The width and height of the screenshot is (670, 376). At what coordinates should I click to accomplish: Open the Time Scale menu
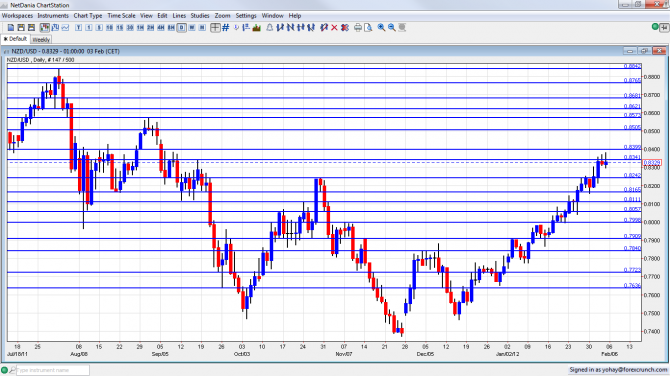pyautogui.click(x=121, y=16)
